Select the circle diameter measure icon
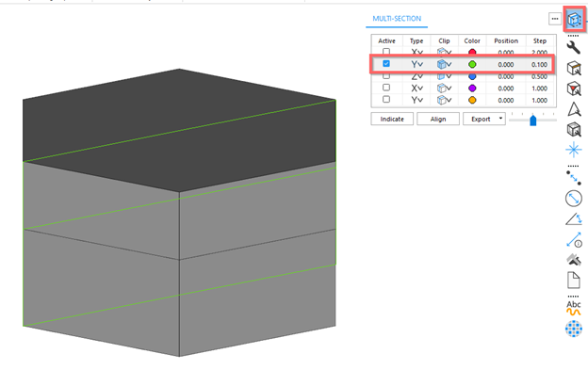588x386 pixels. (573, 198)
